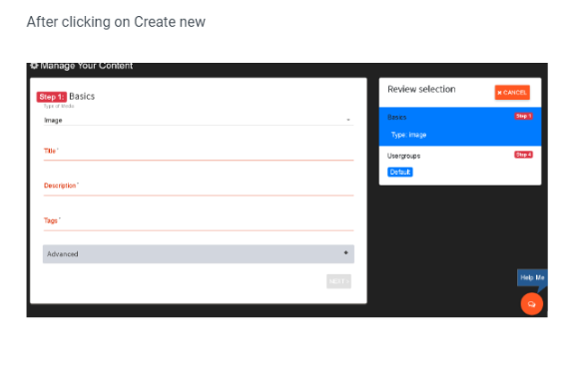This screenshot has height=376, width=588.
Task: Click the red Step 1: label in form header
Action: pos(52,97)
